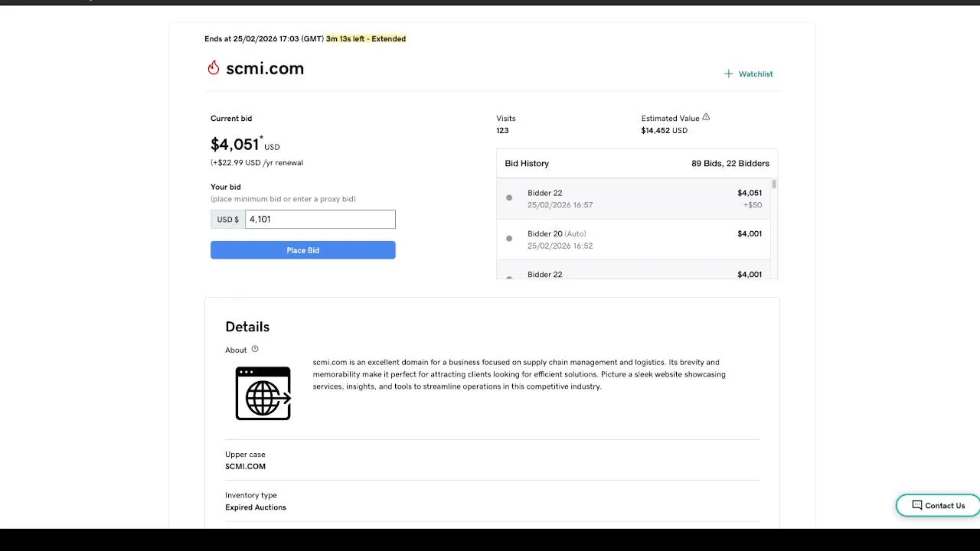
Task: Click the scmi.com domain title
Action: pos(265,69)
